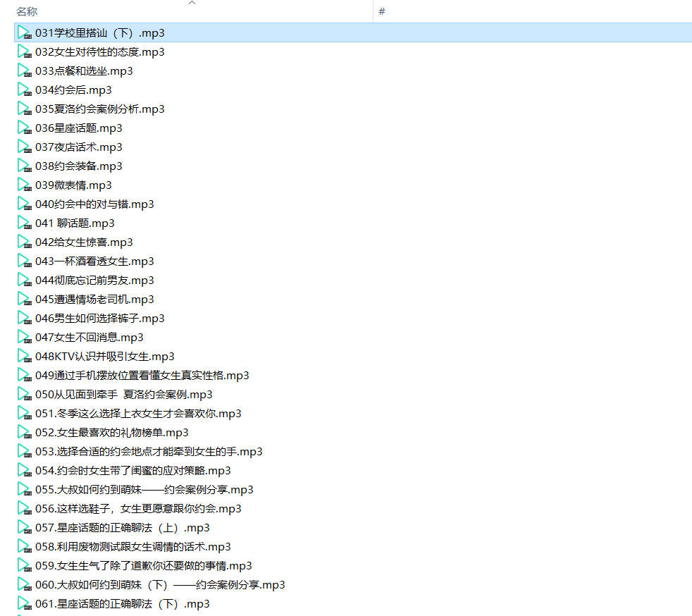
Task: Select file name 054.约会时女生带了闺蜜的应对策略.mp3
Action: point(133,469)
